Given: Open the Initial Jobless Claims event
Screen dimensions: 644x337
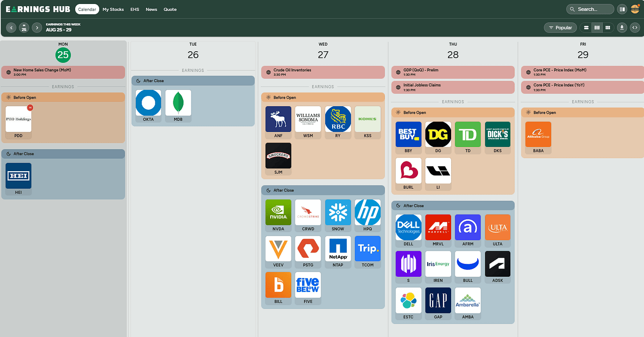Looking at the screenshot, I should click(453, 87).
